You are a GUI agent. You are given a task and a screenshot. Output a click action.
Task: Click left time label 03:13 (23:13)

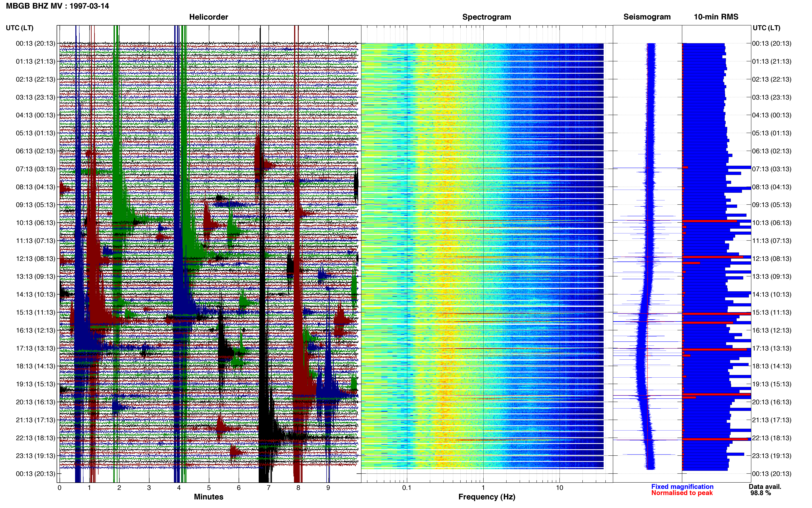pyautogui.click(x=36, y=97)
